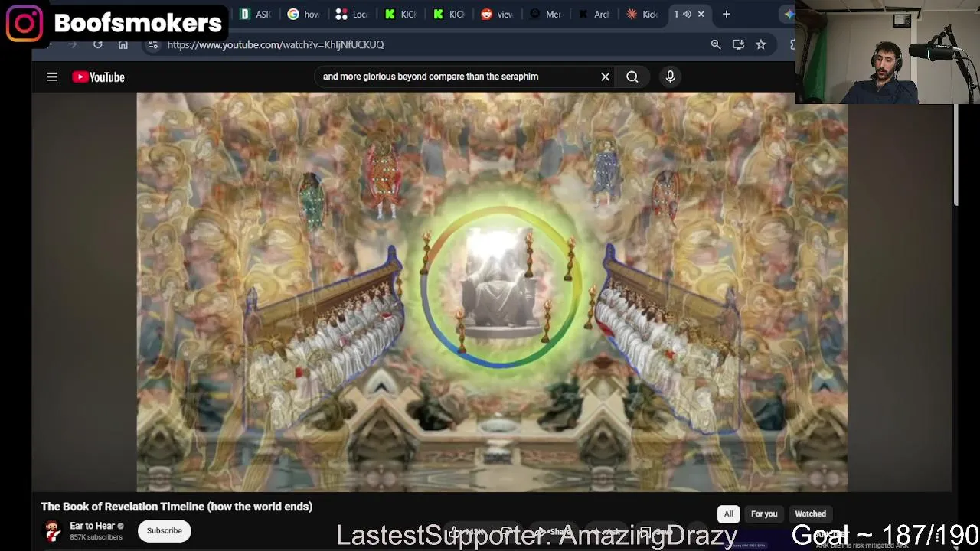Viewport: 980px width, 551px height.
Task: Click the page vertical scrollbar thumb
Action: click(956, 155)
